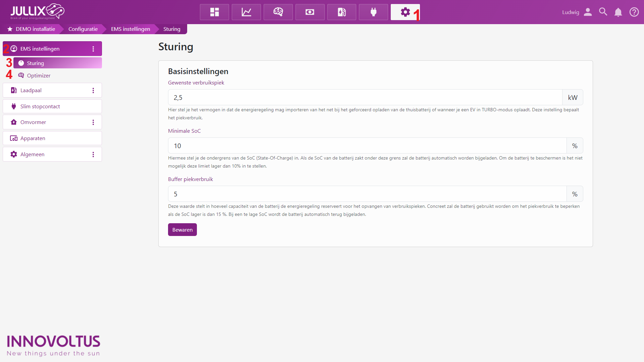This screenshot has width=644, height=362.
Task: Expand Algemeen three-dot menu
Action: tap(93, 155)
